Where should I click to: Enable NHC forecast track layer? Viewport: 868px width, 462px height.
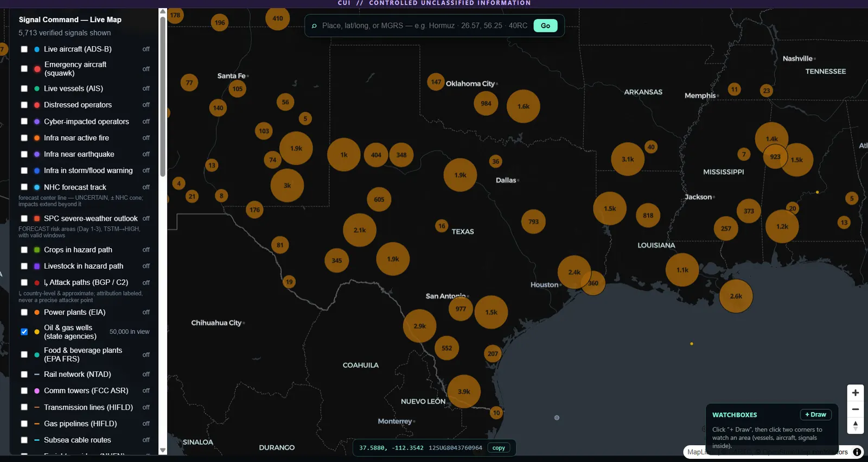tap(24, 187)
